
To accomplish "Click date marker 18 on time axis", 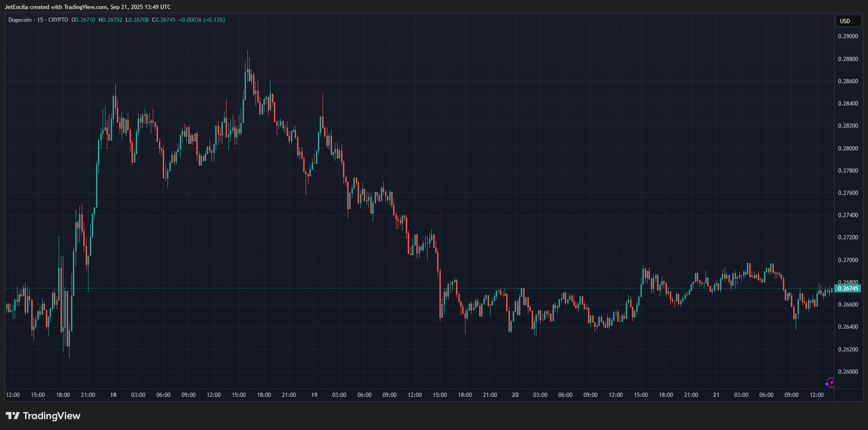I will click(x=113, y=395).
